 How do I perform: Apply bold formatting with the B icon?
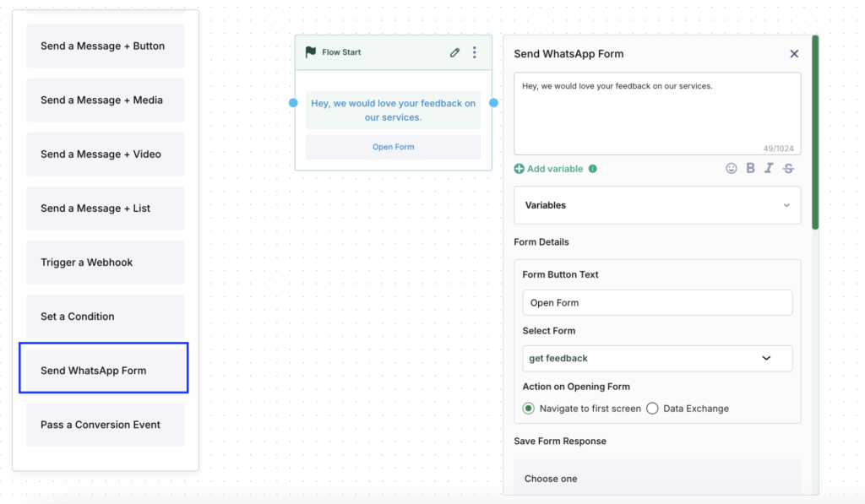point(750,168)
